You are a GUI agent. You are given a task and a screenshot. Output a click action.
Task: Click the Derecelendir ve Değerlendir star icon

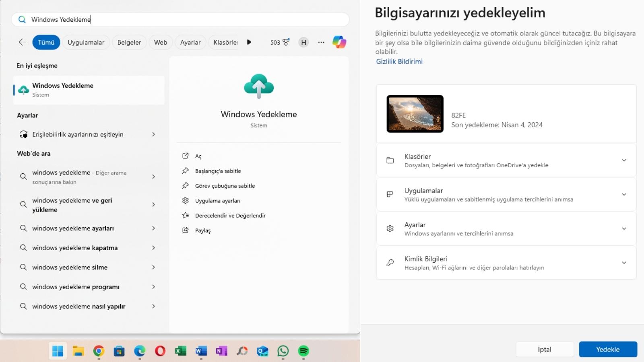[x=185, y=215]
